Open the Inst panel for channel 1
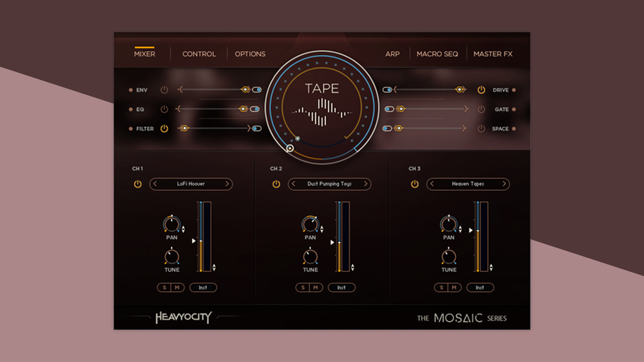Image resolution: width=644 pixels, height=362 pixels. (203, 288)
